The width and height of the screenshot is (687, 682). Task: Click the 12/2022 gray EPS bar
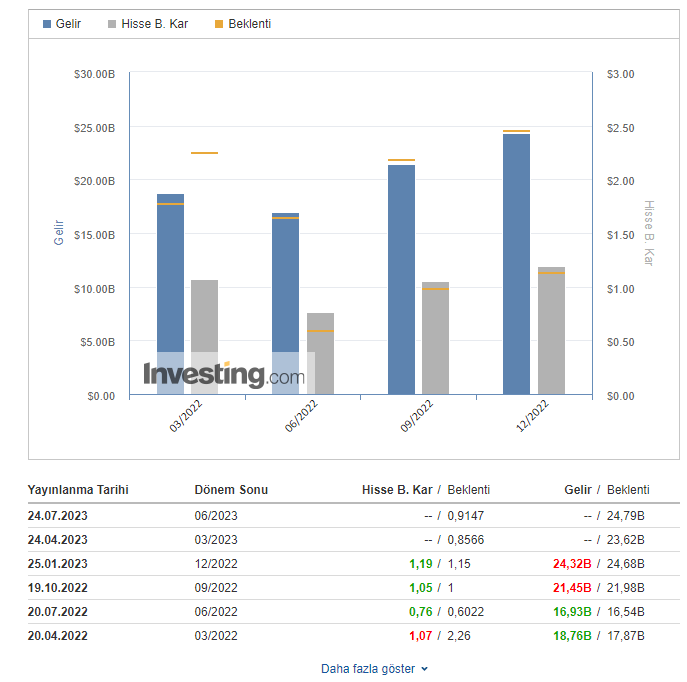click(551, 331)
